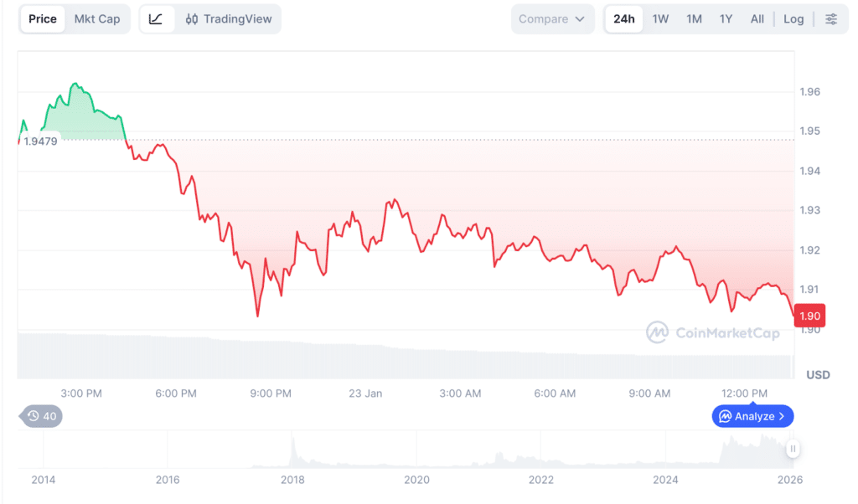The width and height of the screenshot is (858, 504).
Task: Open the 1Y timeframe tab
Action: pos(726,18)
